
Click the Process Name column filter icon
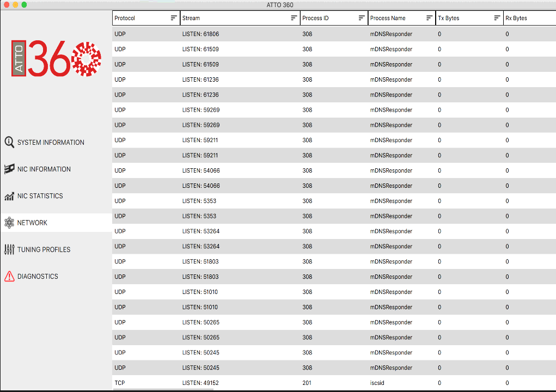[x=430, y=18]
